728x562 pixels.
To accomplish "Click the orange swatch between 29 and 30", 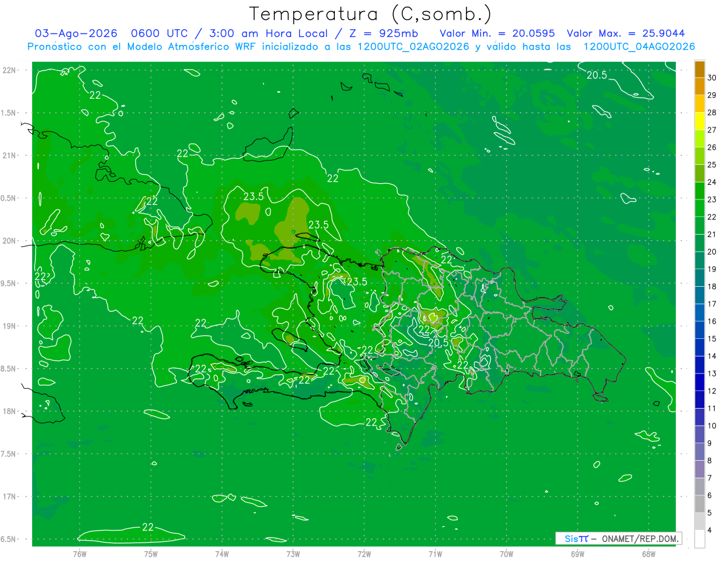I will click(x=699, y=86).
